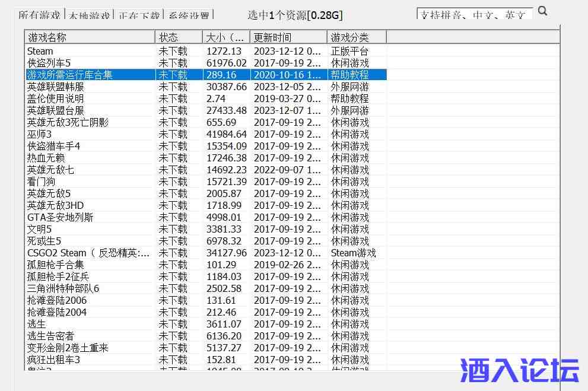Sort by 游戏分类 column header
Screen dimensions: 588x391
[357, 37]
